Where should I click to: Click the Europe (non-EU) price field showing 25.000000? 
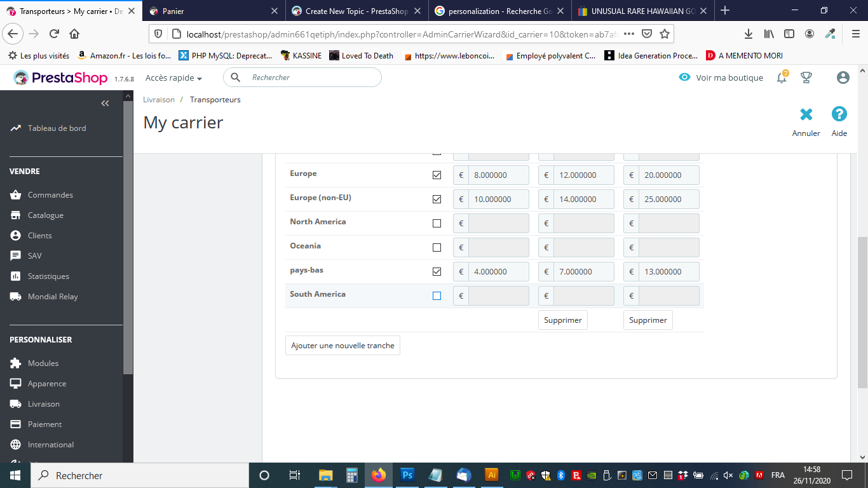669,200
